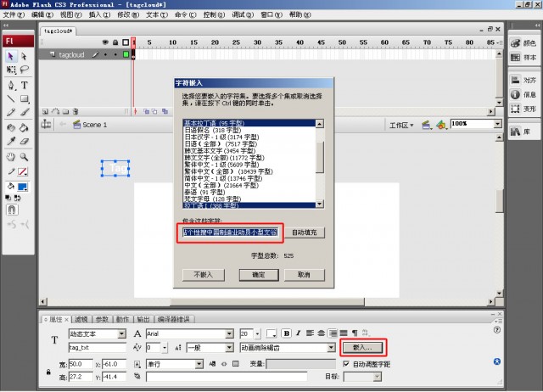Select the Hand tool

pyautogui.click(x=11, y=156)
